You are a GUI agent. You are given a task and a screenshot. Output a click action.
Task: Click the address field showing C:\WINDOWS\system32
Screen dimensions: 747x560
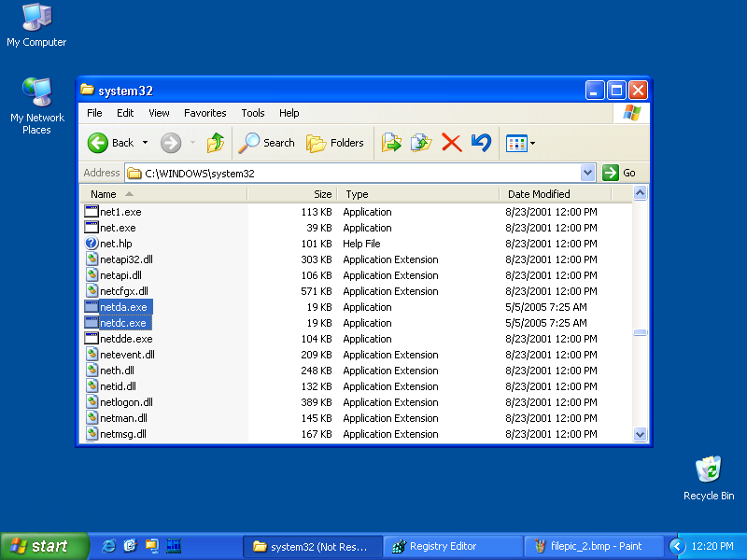(x=353, y=173)
